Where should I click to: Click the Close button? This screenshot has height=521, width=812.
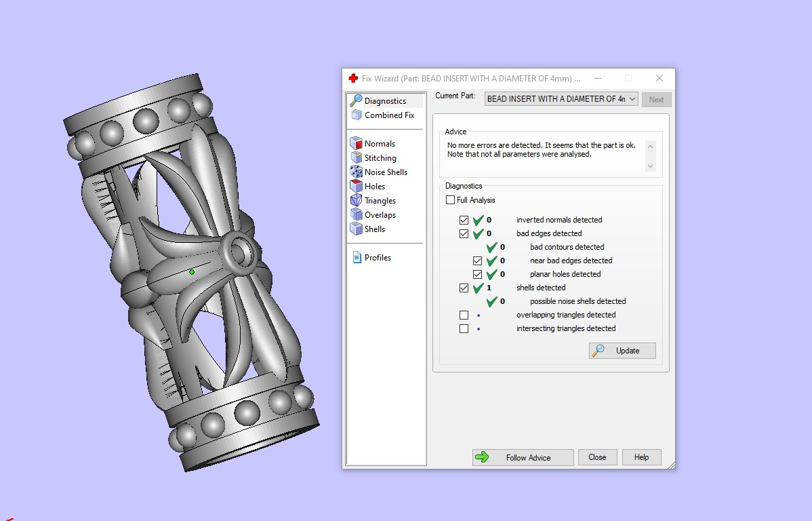click(597, 457)
